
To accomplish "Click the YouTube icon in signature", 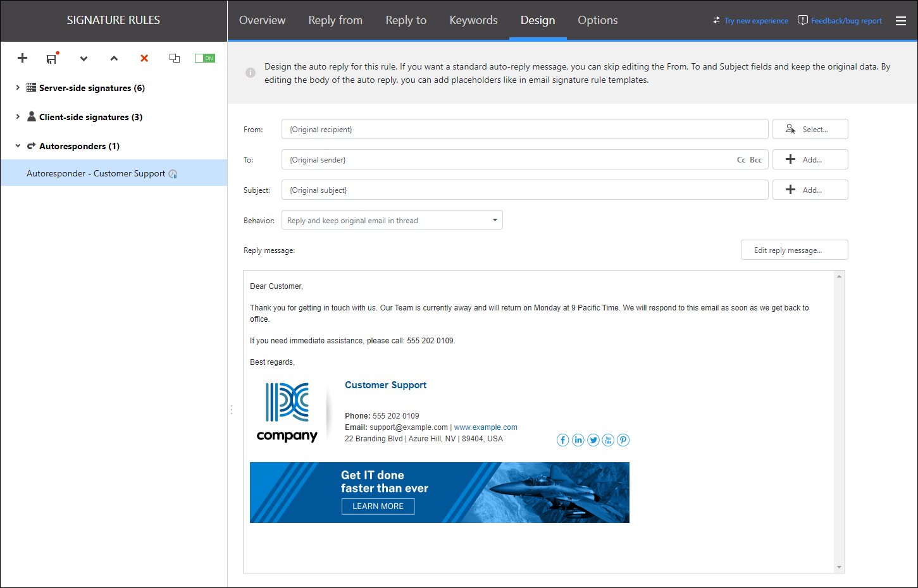I will 608,440.
